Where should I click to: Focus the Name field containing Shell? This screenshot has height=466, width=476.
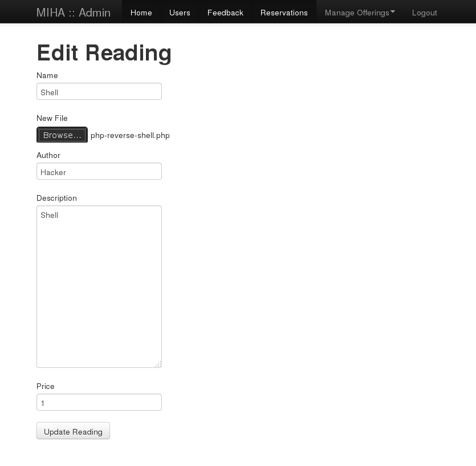pyautogui.click(x=99, y=92)
